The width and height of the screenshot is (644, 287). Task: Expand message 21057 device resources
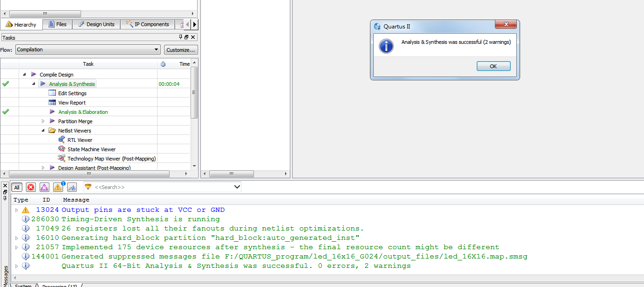coord(16,247)
